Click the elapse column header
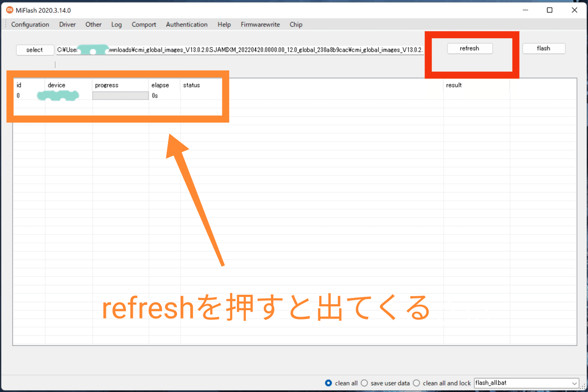Viewport: 588px width, 392px height. coord(165,85)
